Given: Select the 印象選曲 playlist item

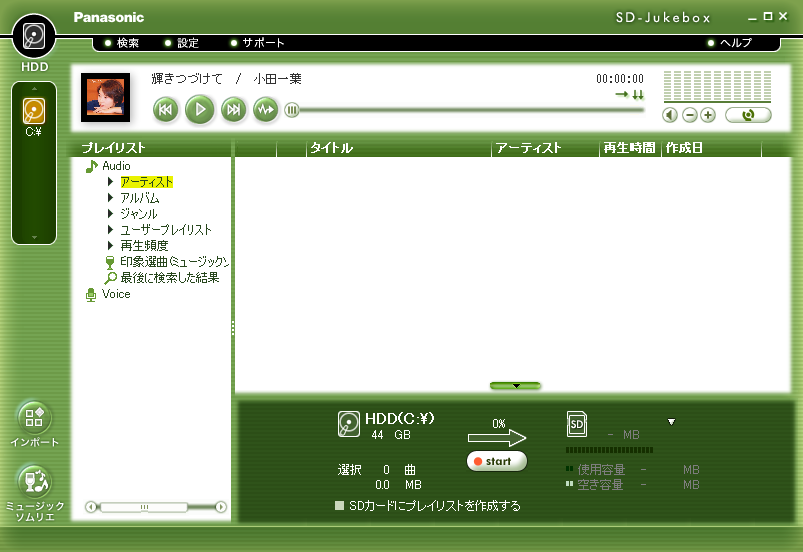Looking at the screenshot, I should point(174,262).
